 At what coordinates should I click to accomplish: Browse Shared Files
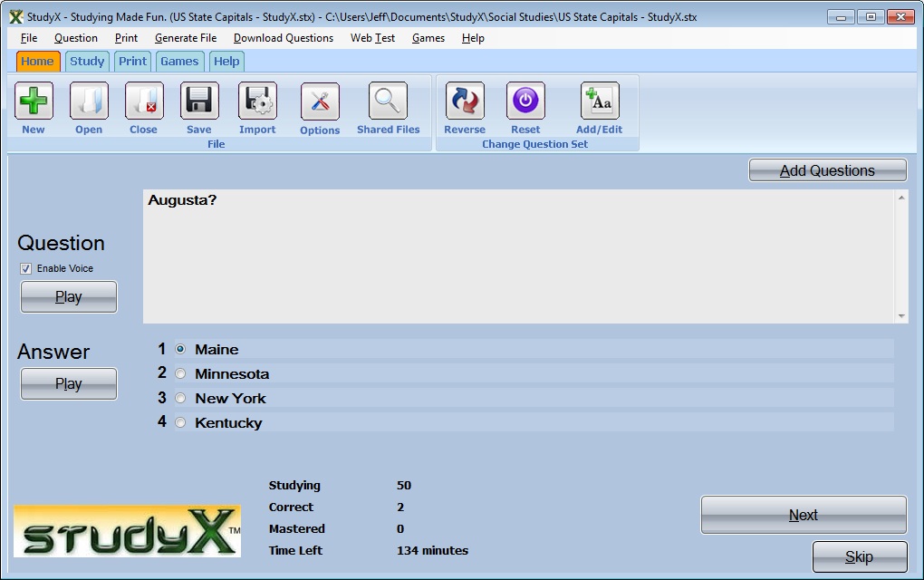click(x=388, y=101)
